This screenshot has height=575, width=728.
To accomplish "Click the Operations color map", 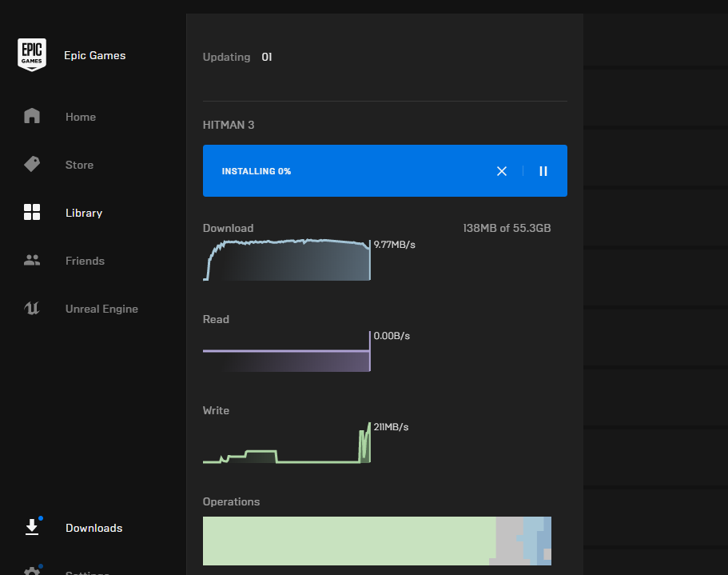I will pos(377,541).
